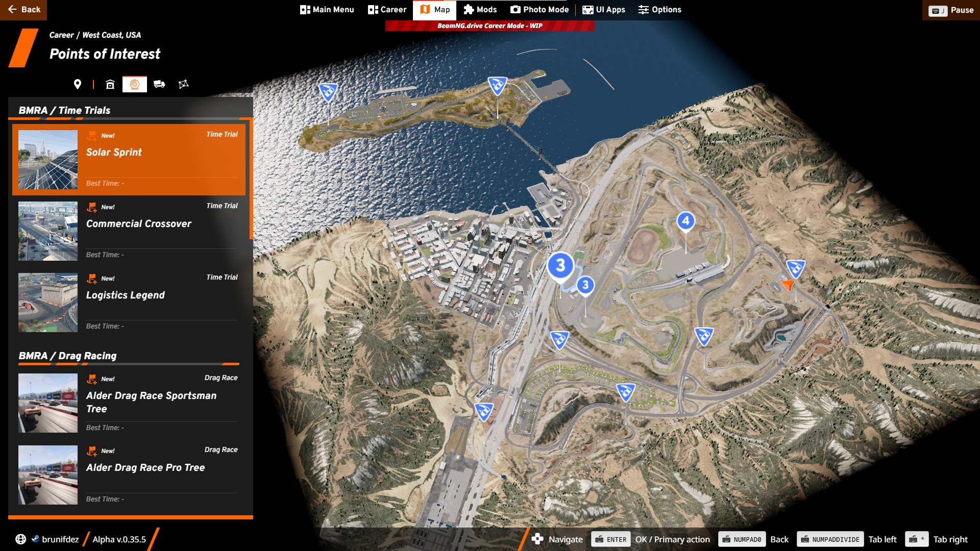980x551 pixels.
Task: Select the Commercial Crossover time trial
Action: tap(139, 224)
